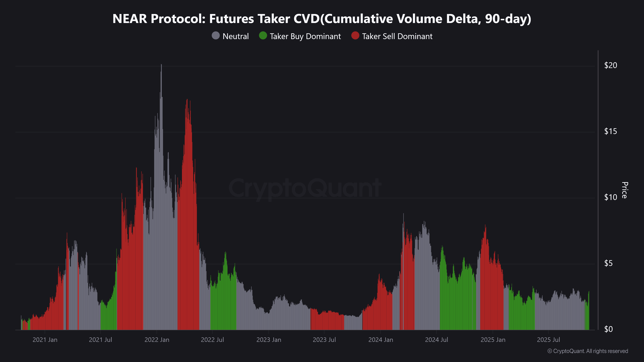This screenshot has height=362, width=644.
Task: Click the $5 price axis label
Action: (608, 263)
